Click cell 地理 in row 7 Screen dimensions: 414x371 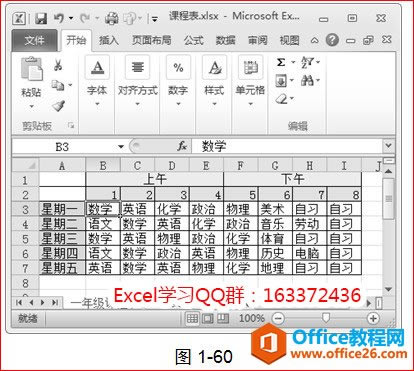[275, 268]
